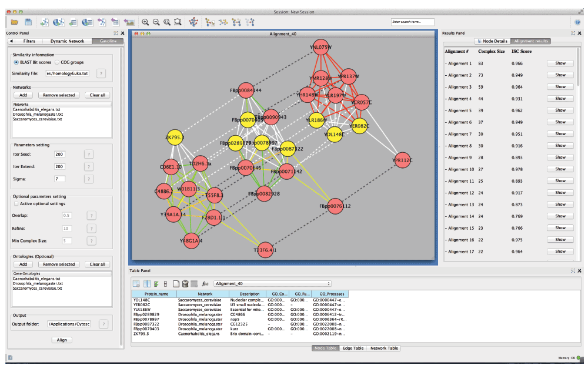Open the Alignment_40 table selector dropdown
Viewport: 588px width, 372px height.
click(273, 284)
